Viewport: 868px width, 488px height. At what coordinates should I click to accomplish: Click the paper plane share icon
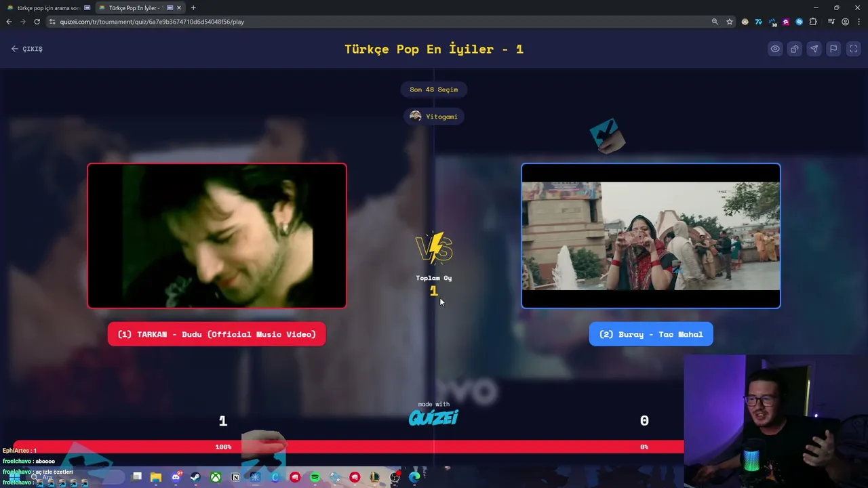point(814,49)
